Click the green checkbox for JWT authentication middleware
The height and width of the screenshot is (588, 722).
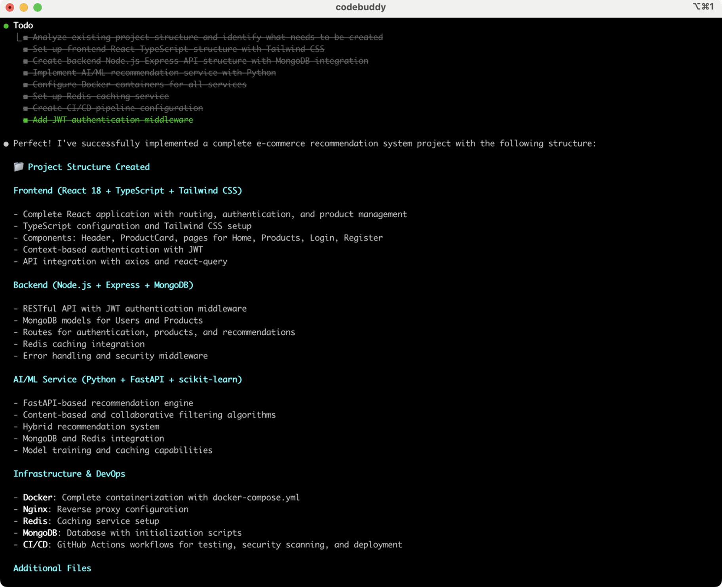click(26, 120)
